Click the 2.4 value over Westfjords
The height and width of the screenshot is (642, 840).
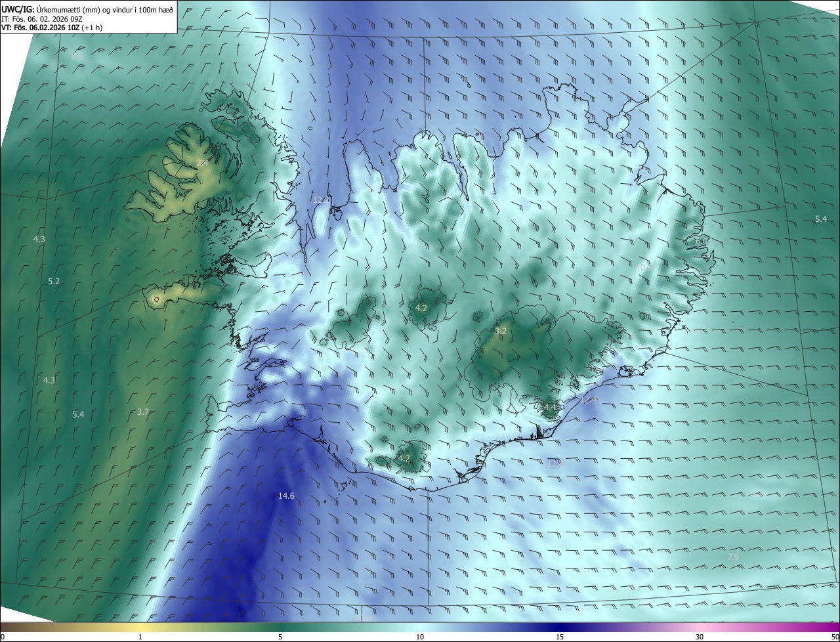202,163
